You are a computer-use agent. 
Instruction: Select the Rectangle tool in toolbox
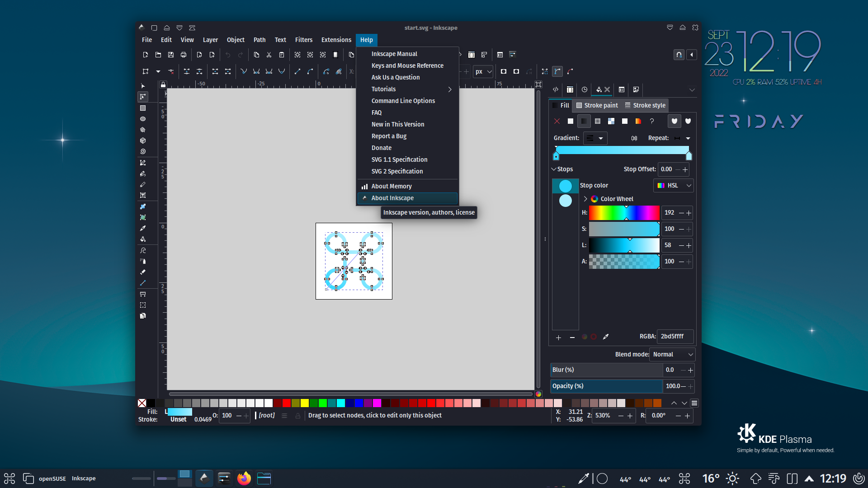coord(143,108)
